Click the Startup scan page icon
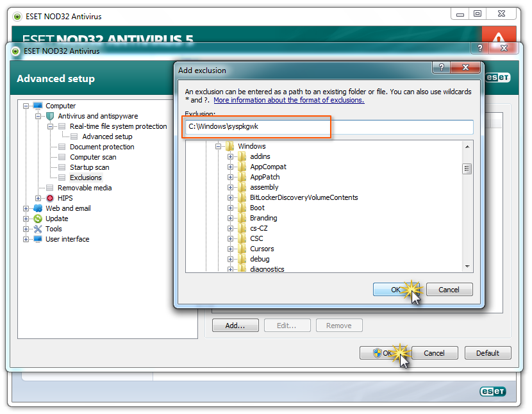 tap(62, 167)
